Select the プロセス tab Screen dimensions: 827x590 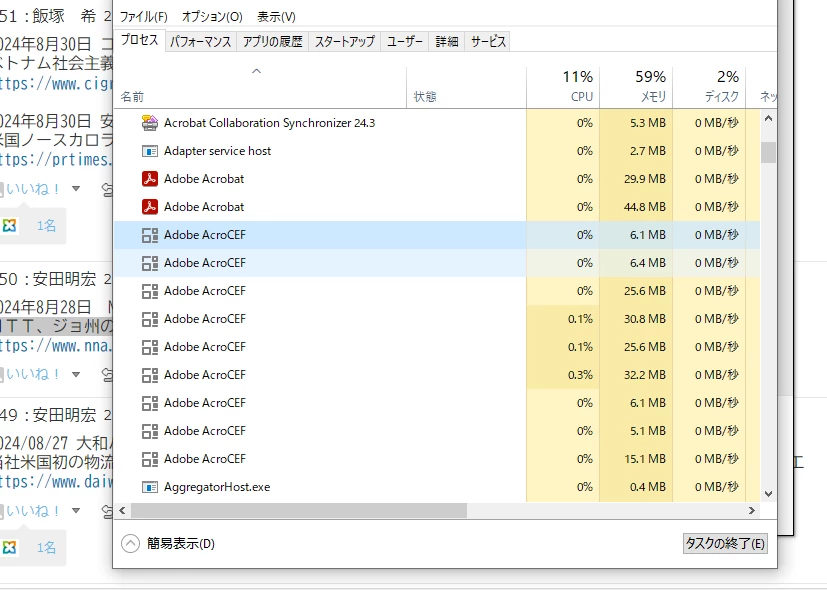140,40
